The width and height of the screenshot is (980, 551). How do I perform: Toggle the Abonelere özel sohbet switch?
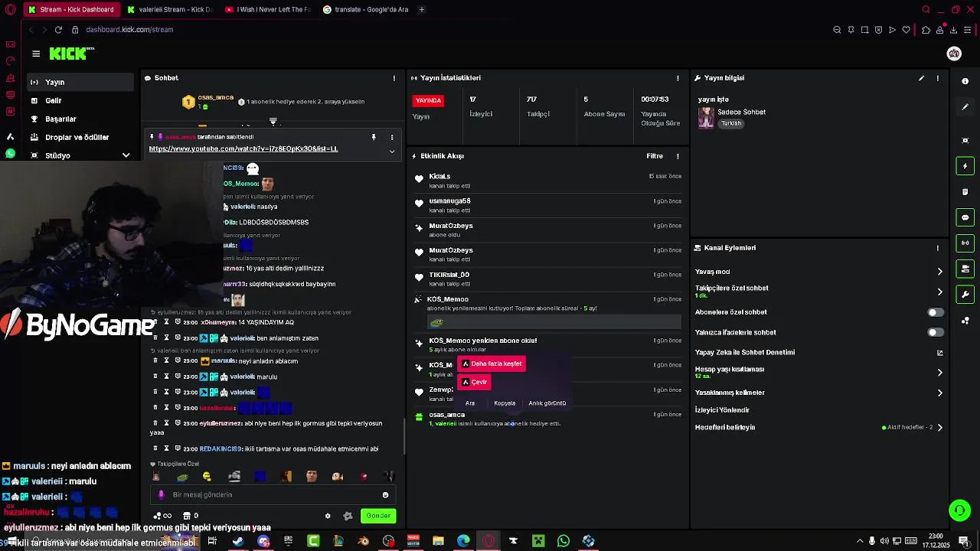point(936,312)
